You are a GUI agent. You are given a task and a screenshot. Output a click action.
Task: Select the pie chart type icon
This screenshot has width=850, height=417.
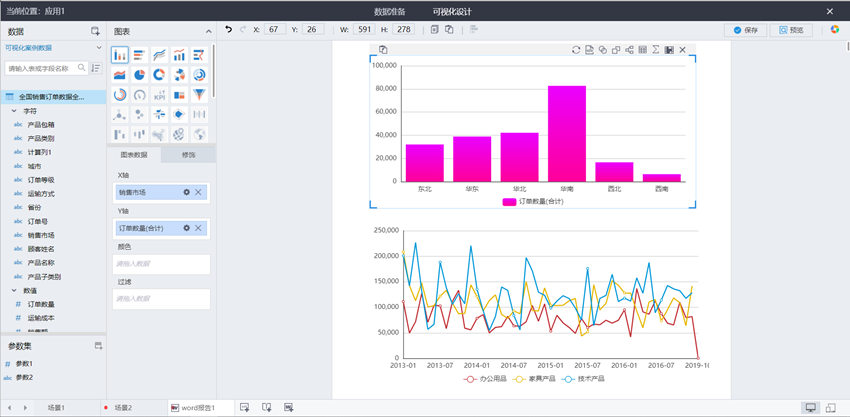coord(139,75)
